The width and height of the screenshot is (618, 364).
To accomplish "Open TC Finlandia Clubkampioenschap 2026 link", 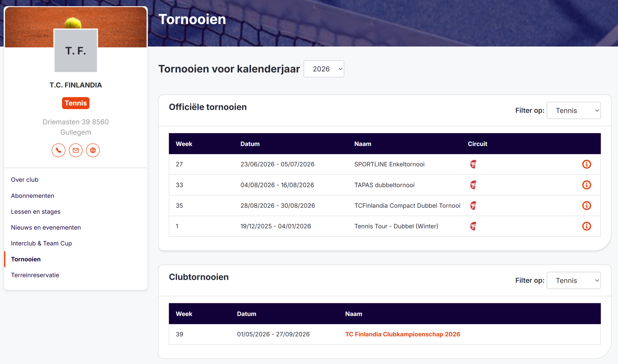I will point(402,334).
